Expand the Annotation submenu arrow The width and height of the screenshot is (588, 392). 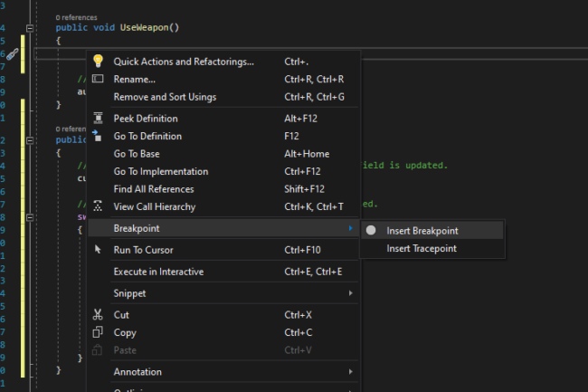(x=351, y=371)
